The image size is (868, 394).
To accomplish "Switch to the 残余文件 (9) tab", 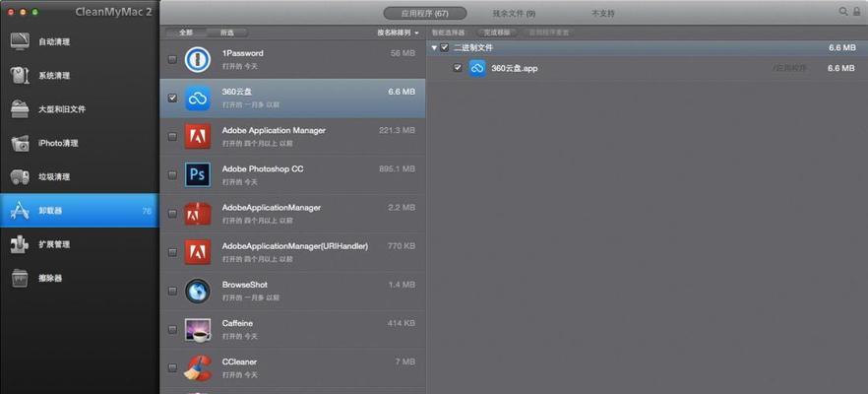I will tap(515, 14).
